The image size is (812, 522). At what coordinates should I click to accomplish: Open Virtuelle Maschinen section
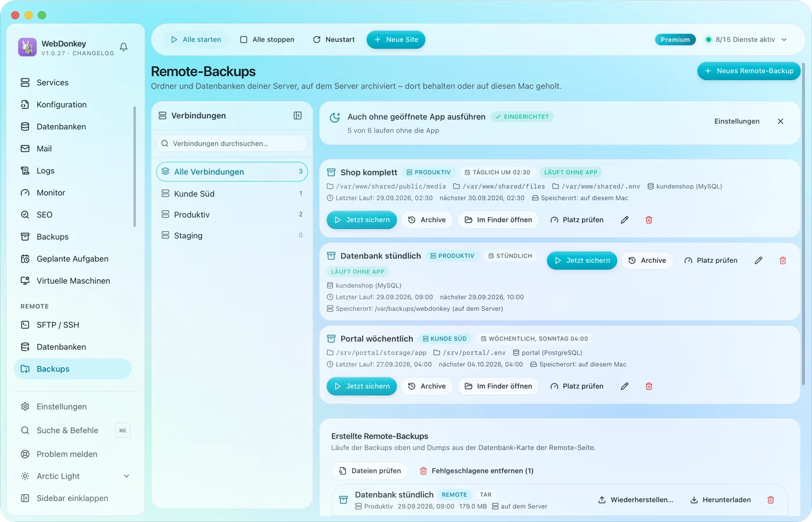(72, 281)
